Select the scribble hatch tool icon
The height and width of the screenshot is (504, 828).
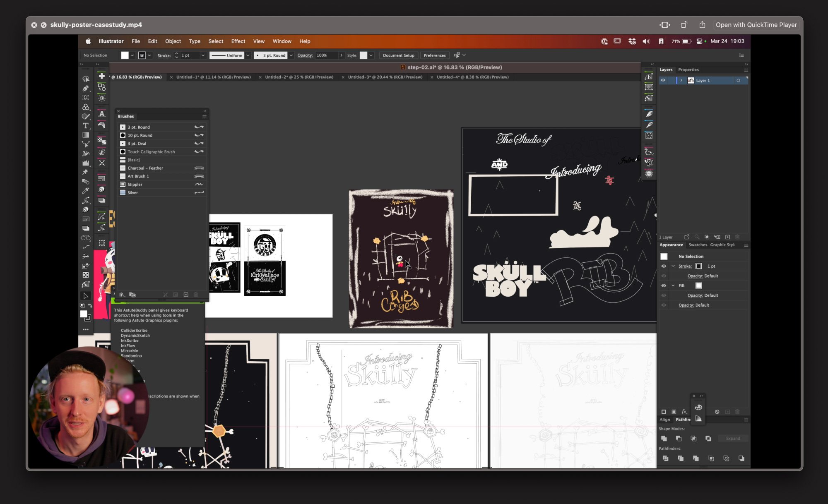(x=649, y=174)
